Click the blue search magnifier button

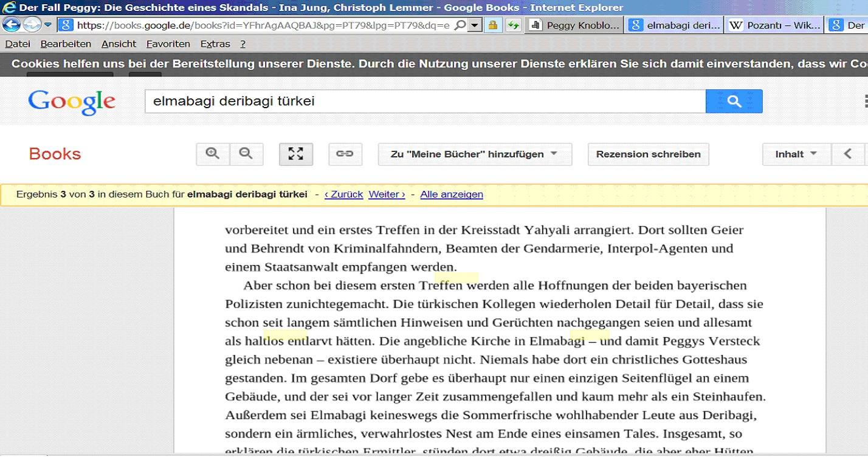click(734, 101)
